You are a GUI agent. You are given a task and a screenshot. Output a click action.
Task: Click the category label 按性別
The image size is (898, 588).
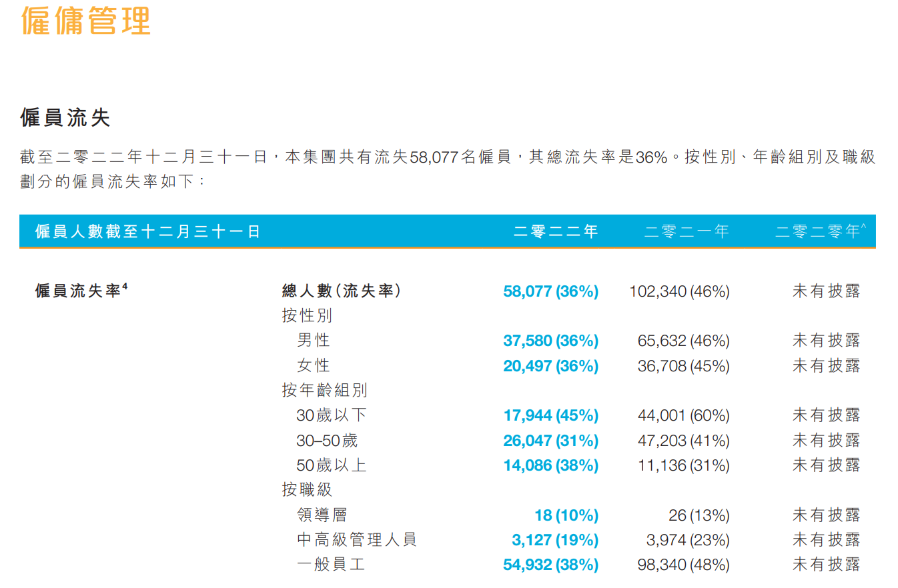tap(307, 315)
